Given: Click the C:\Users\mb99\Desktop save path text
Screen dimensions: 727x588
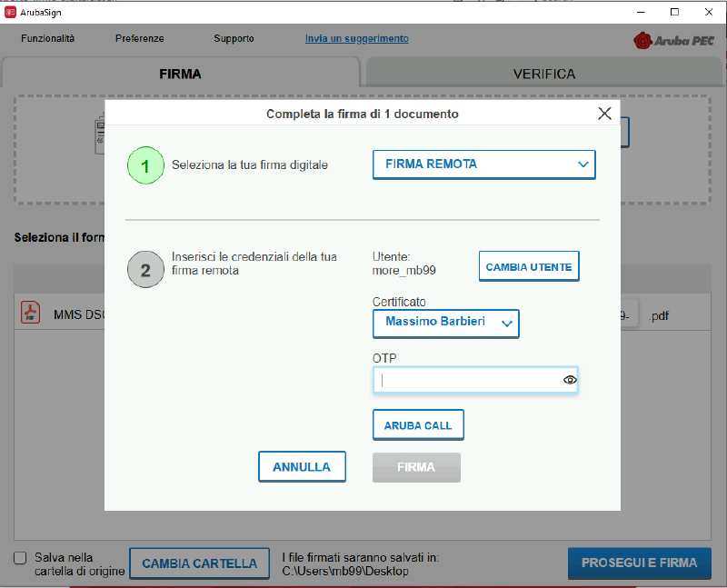Looking at the screenshot, I should [345, 572].
